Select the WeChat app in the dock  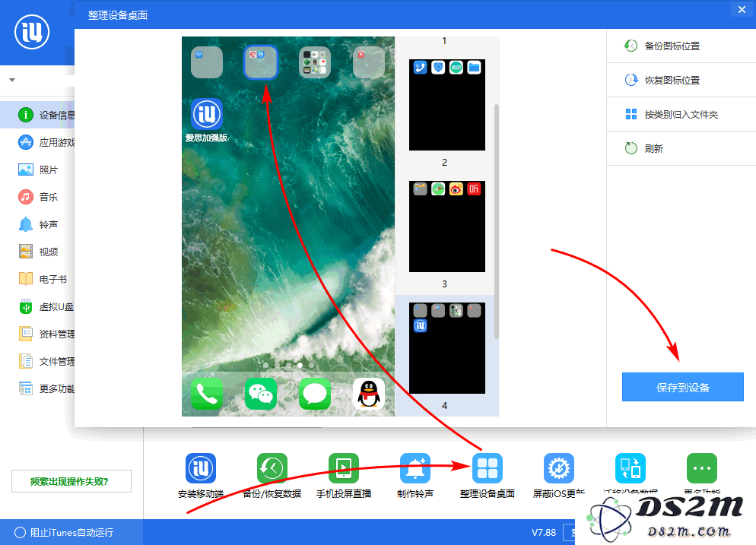coord(261,394)
